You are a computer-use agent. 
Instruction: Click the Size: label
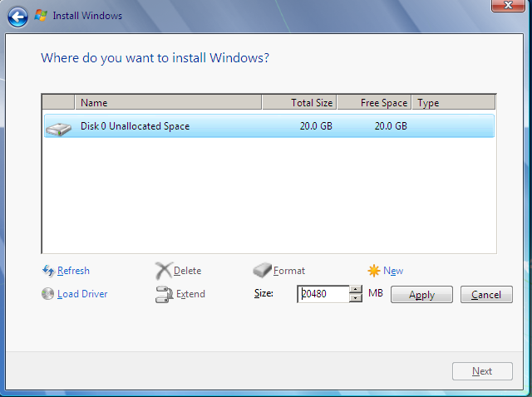click(264, 293)
